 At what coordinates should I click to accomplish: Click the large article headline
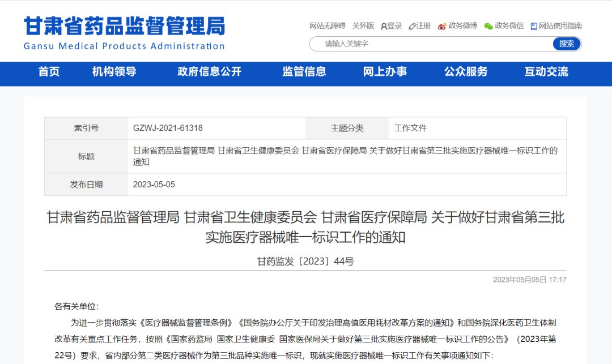tap(305, 227)
